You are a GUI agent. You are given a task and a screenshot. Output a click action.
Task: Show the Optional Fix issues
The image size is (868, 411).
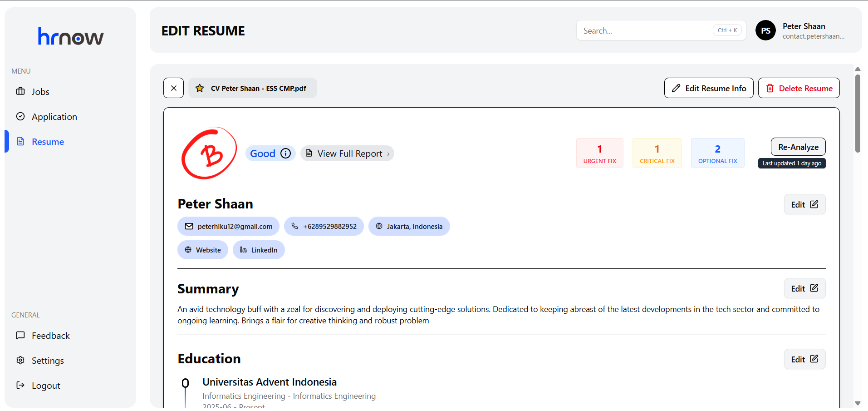717,153
